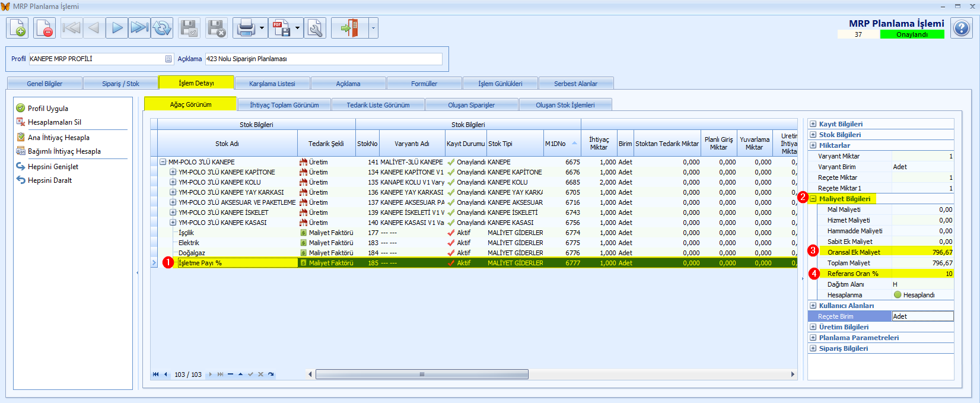Switch to the Genel Bilgiler tab
980x403 pixels.
coord(44,84)
